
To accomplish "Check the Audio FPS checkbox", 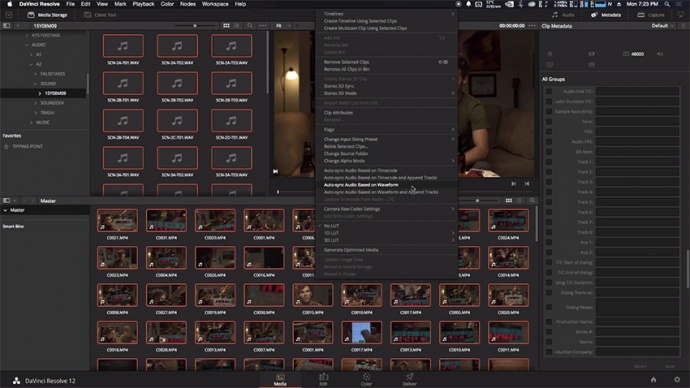I will pos(549,142).
